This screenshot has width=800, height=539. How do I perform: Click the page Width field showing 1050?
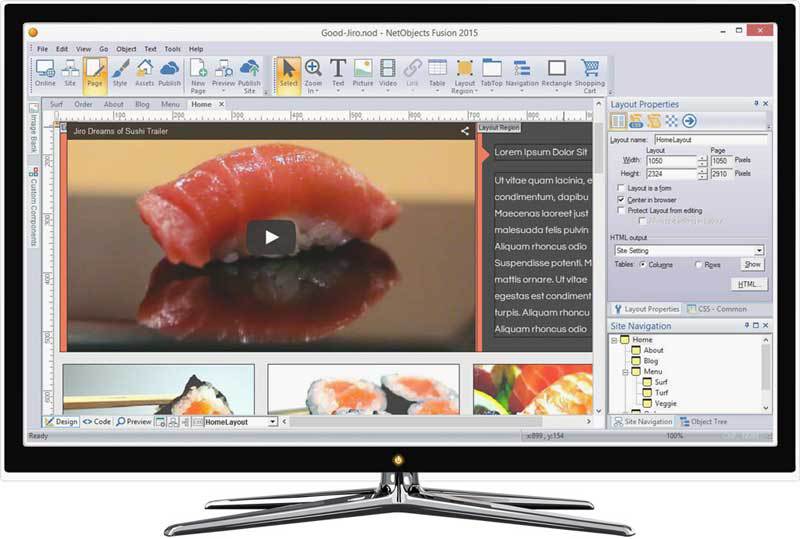click(x=720, y=161)
